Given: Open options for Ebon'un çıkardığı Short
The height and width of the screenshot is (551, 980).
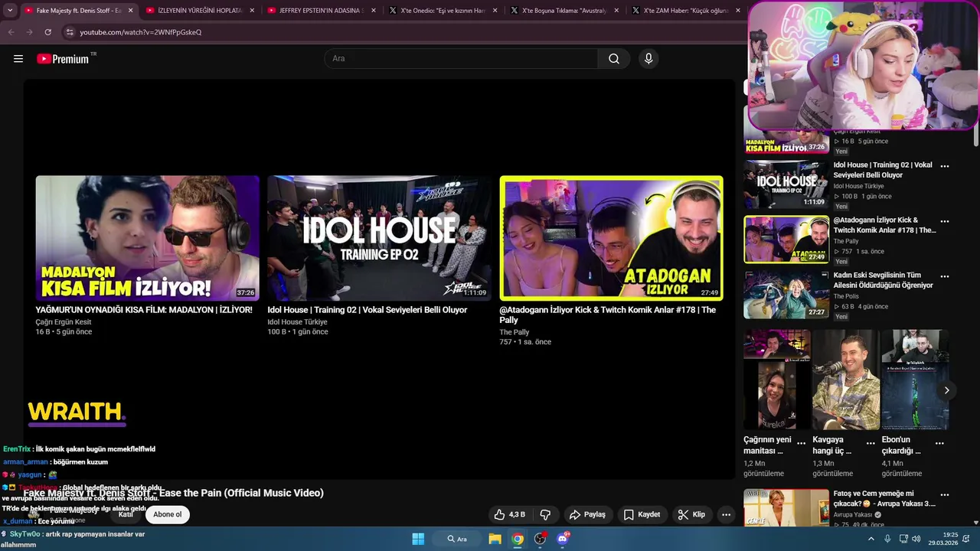Looking at the screenshot, I should click(939, 443).
